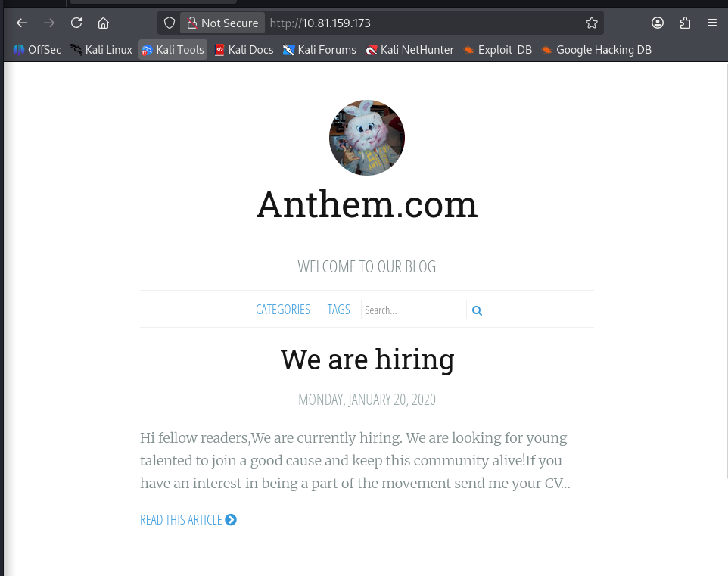Open the extensions puzzle icon
This screenshot has height=576, width=728.
[x=685, y=23]
